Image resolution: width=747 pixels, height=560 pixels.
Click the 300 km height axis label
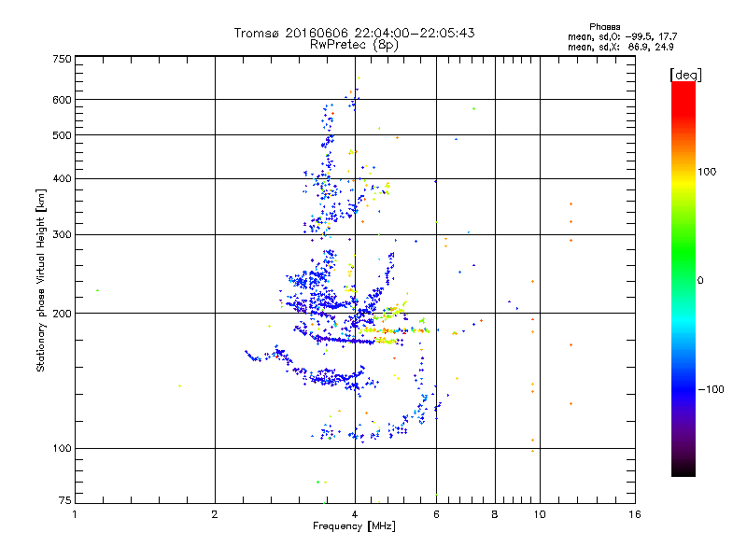62,235
